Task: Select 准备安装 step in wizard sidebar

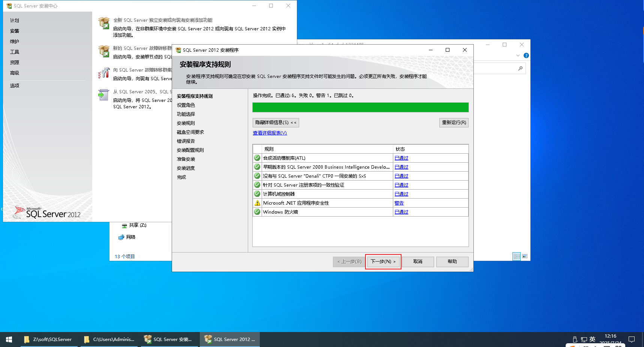Action: click(x=186, y=159)
